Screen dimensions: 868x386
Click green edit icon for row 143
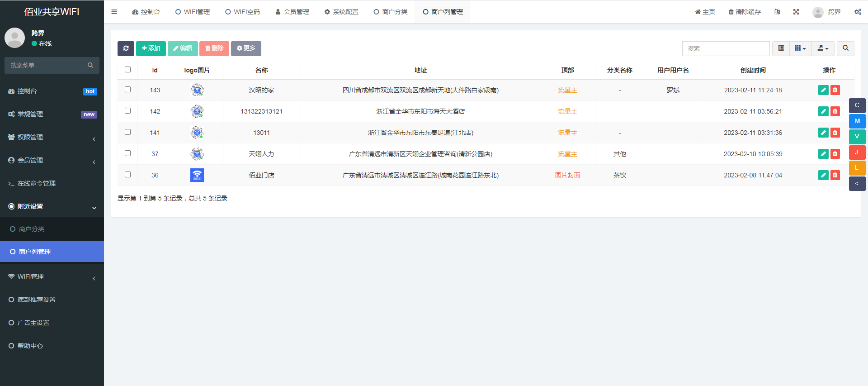823,90
